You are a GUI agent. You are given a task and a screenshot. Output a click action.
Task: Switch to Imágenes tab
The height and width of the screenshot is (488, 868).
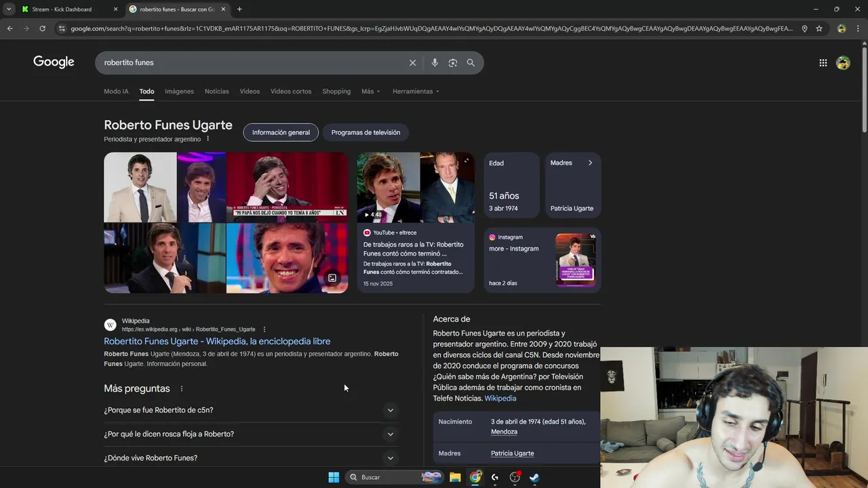pyautogui.click(x=179, y=91)
